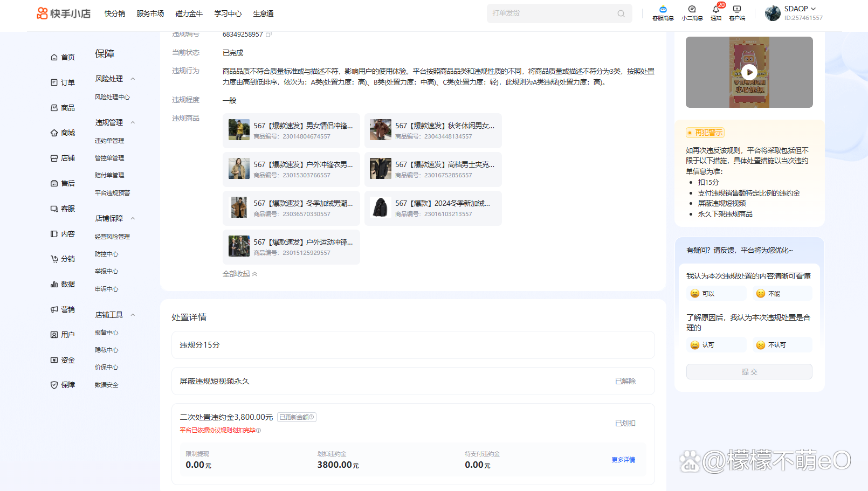This screenshot has height=491, width=868.
Task: Open product 23014804674557 男女情侣冲锋
Action: coord(291,130)
